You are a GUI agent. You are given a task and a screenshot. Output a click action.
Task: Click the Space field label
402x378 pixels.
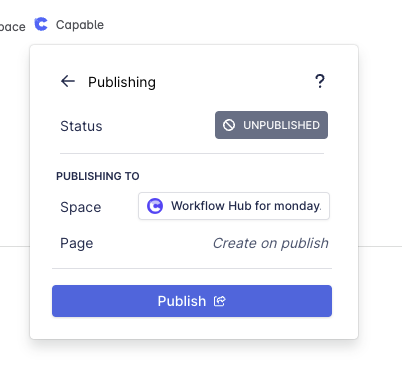(81, 207)
